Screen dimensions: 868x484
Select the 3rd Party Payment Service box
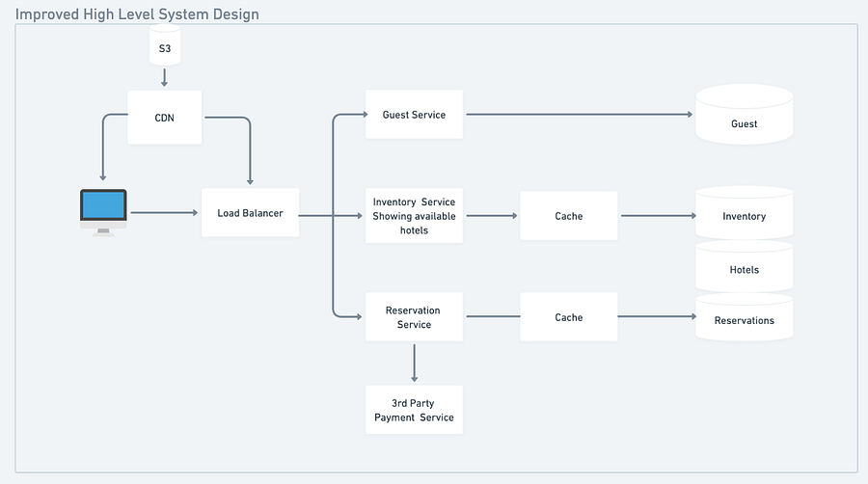pos(414,410)
